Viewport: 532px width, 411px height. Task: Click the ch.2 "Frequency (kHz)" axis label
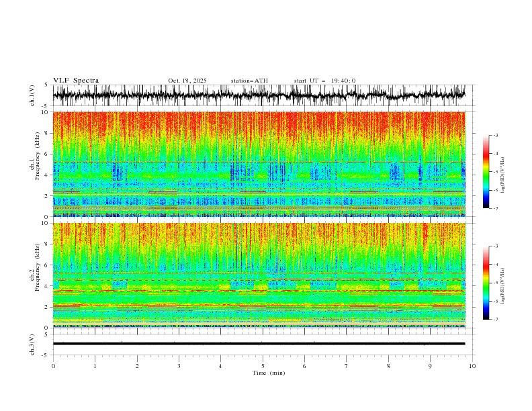point(38,267)
